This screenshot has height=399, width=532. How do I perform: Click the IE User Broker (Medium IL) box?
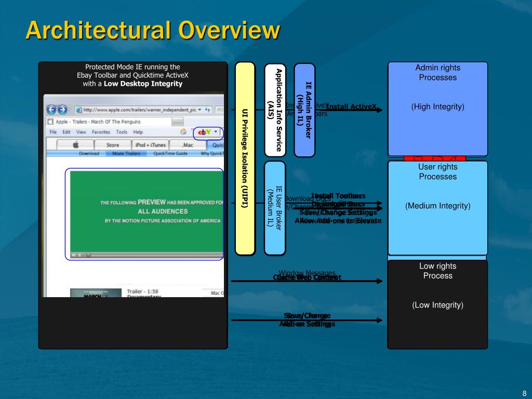(275, 208)
